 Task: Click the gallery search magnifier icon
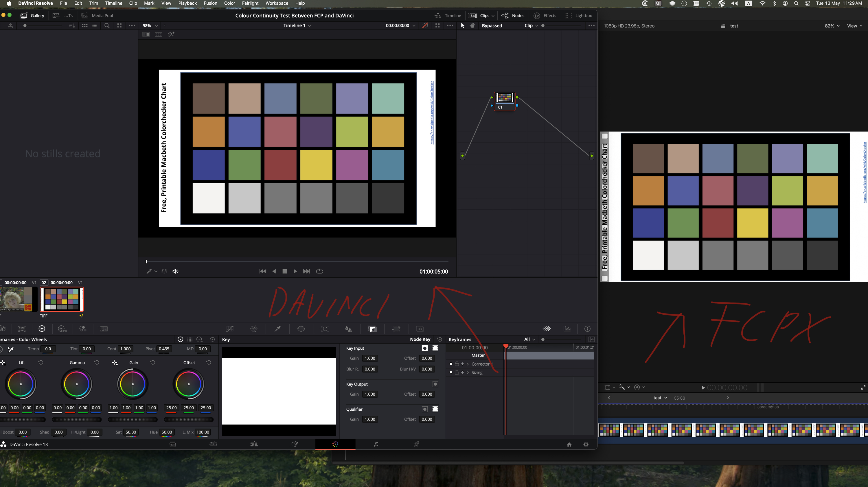(x=107, y=26)
